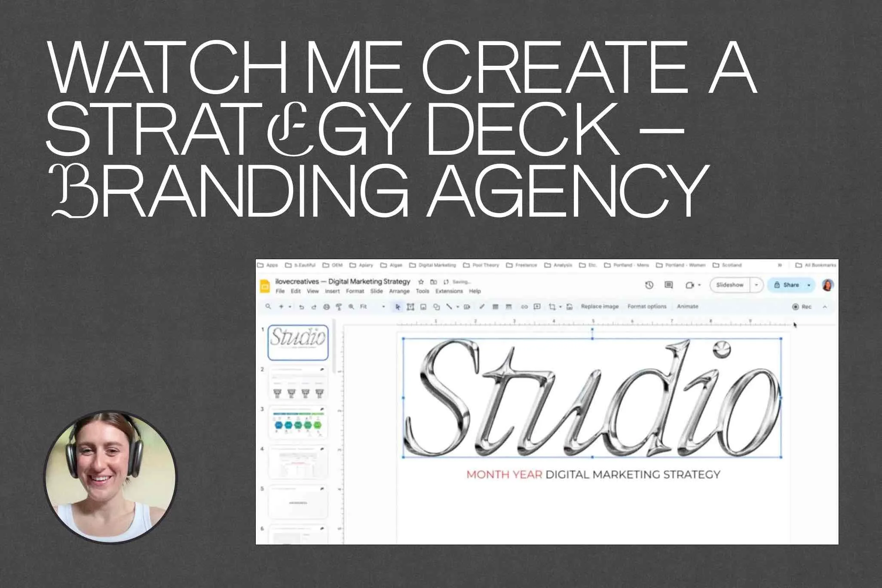Start the Slideshow

click(730, 285)
